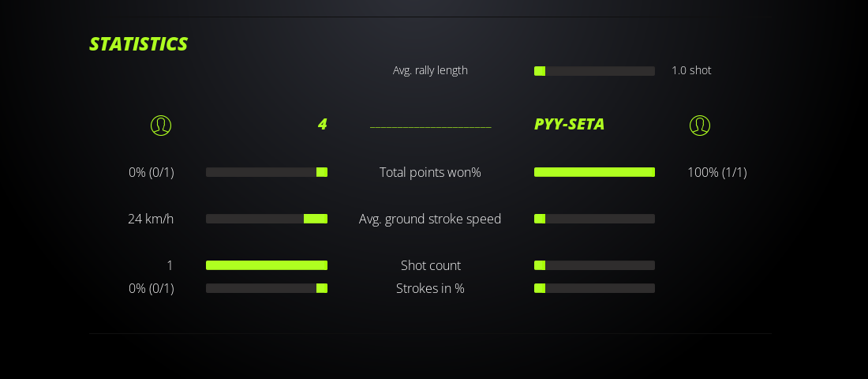Image resolution: width=868 pixels, height=379 pixels.
Task: Click player name "4" on left
Action: (322, 124)
